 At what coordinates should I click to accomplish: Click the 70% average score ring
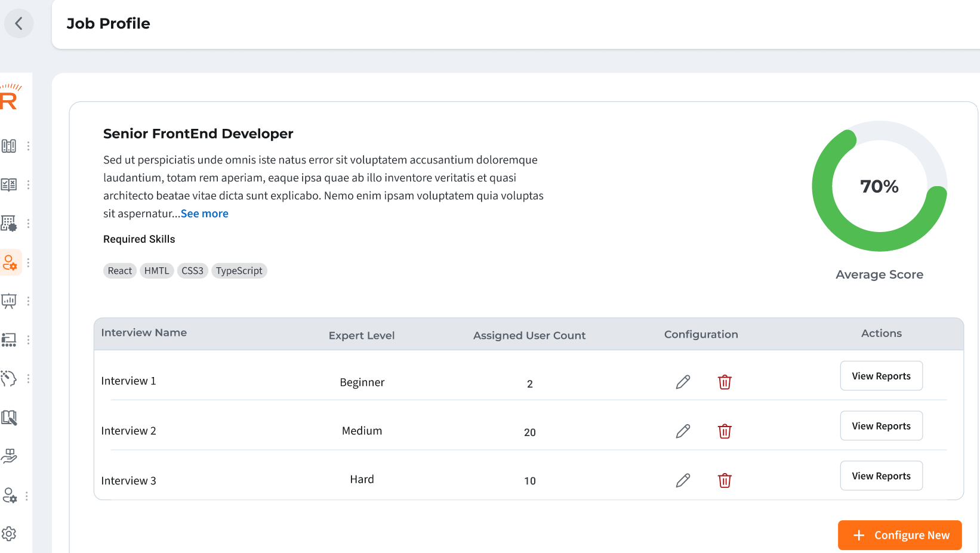click(879, 186)
